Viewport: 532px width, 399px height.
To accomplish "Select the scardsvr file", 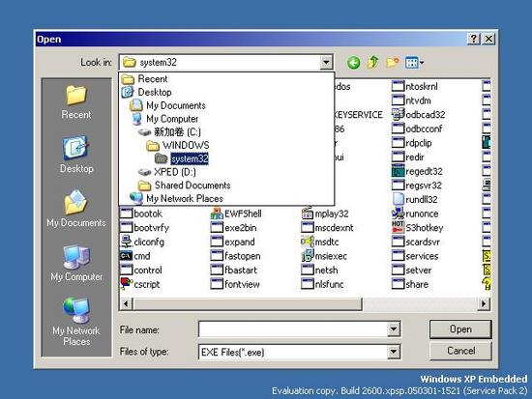I will 416,242.
